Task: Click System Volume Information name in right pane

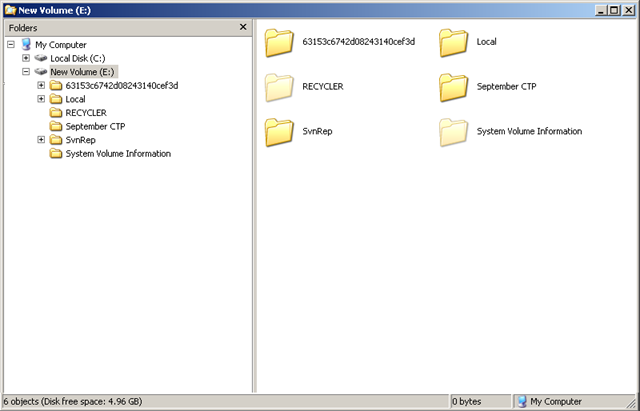Action: click(529, 131)
